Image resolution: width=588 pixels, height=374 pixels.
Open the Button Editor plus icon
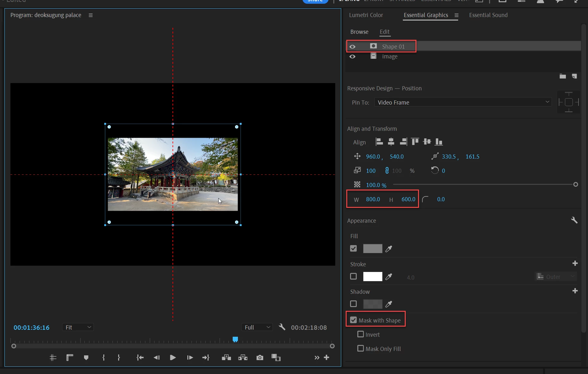(327, 357)
